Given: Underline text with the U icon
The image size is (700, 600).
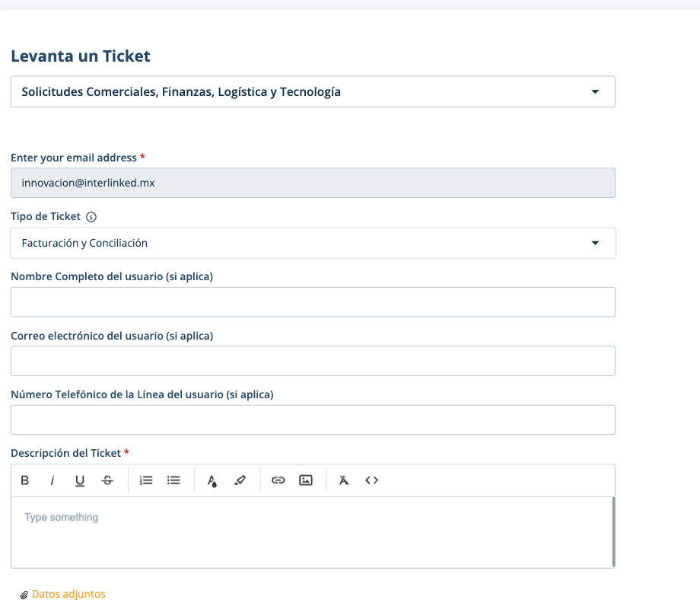Looking at the screenshot, I should [80, 480].
